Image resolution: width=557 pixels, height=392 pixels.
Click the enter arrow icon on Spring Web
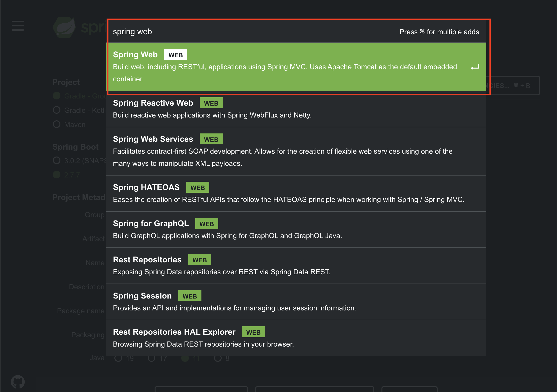click(x=475, y=67)
